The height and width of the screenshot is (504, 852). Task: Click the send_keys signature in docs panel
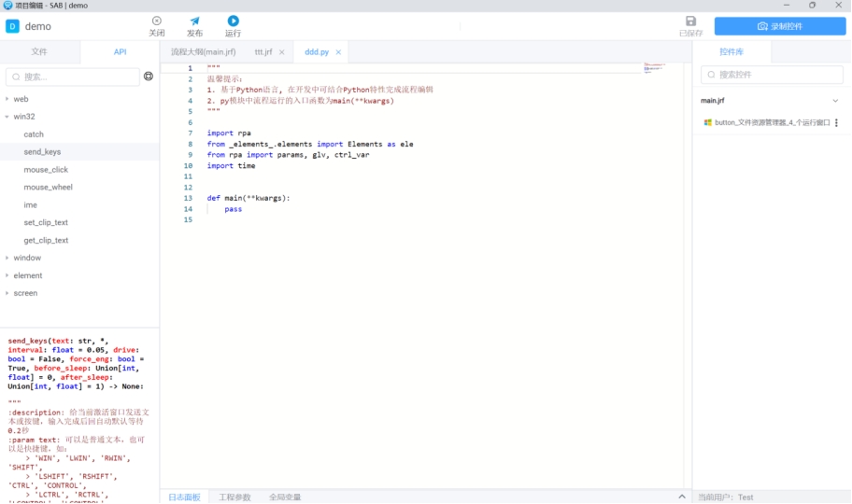76,363
